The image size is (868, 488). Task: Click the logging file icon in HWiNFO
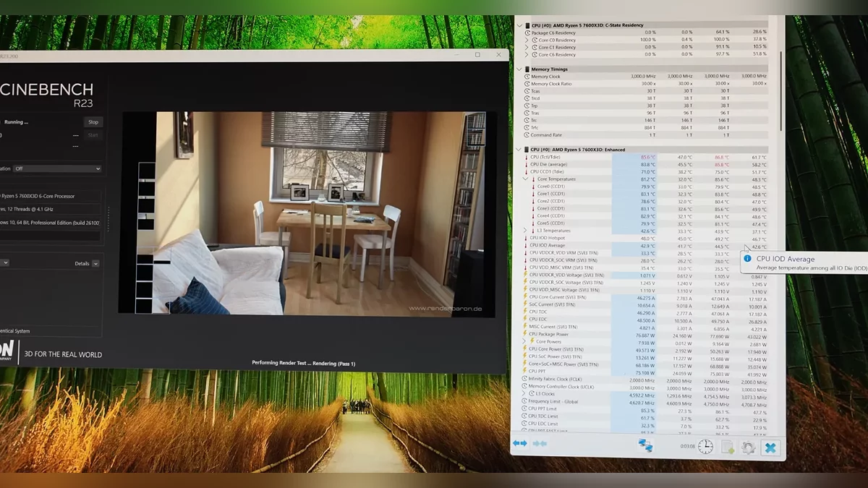pyautogui.click(x=727, y=448)
